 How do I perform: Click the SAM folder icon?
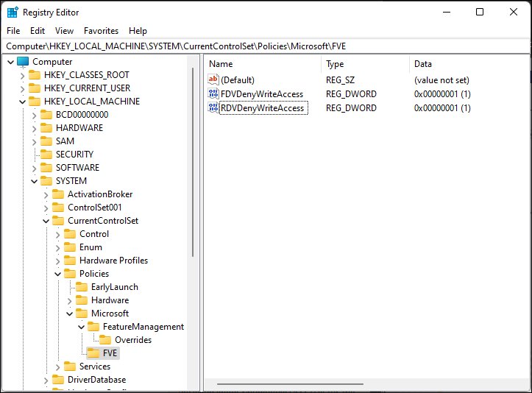(x=46, y=141)
